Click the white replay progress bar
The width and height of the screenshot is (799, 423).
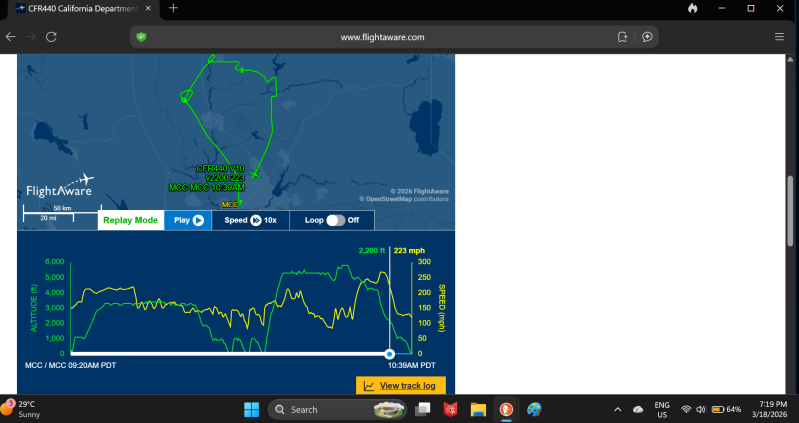point(228,354)
